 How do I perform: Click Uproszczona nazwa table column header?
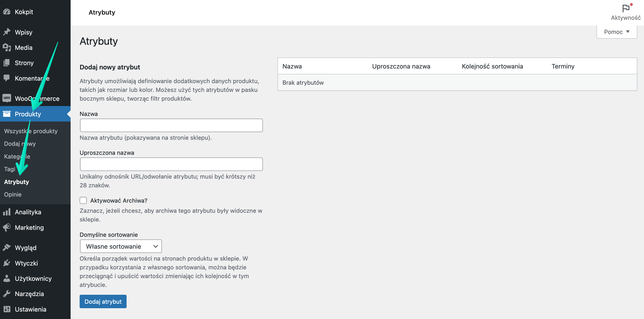pos(401,66)
